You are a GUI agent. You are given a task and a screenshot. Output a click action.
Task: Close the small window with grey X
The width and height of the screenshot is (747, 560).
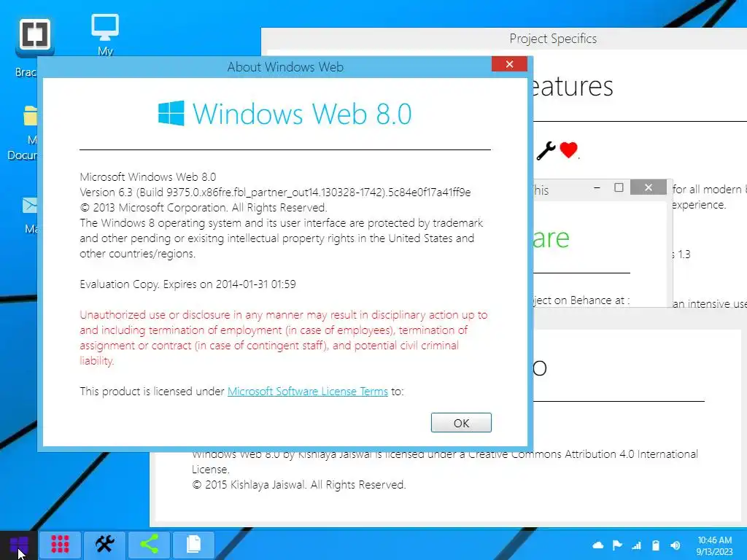[648, 187]
